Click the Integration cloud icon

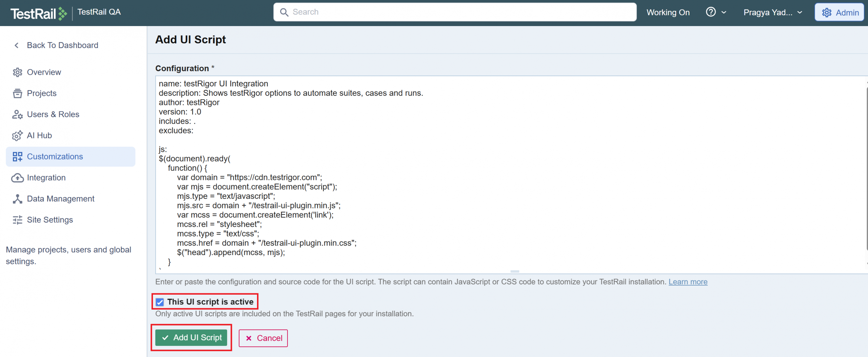(x=17, y=178)
